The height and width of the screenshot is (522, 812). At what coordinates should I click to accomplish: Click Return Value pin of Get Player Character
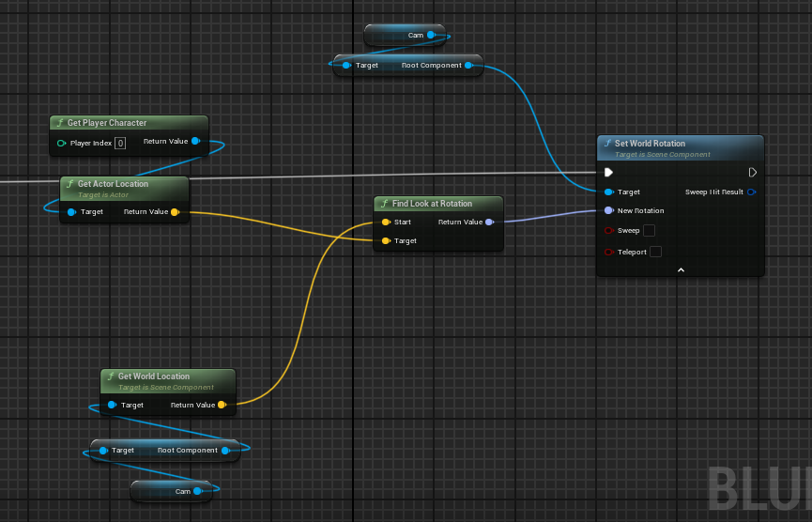196,141
